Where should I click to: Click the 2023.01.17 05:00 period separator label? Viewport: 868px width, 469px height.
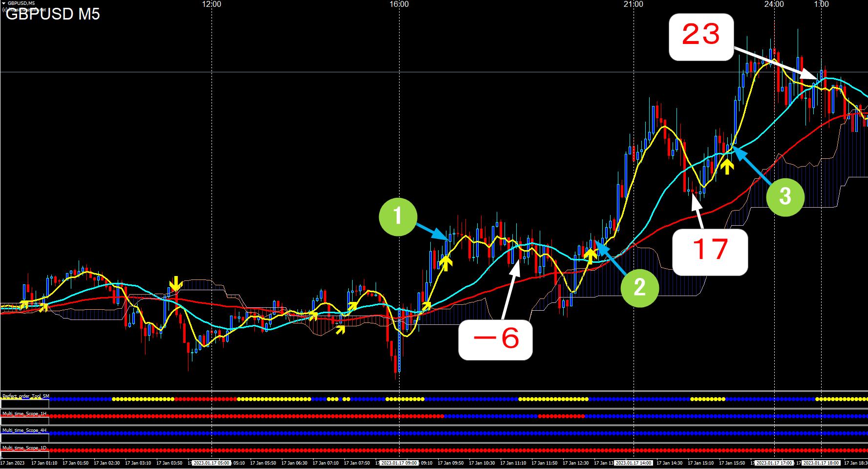[x=211, y=463]
